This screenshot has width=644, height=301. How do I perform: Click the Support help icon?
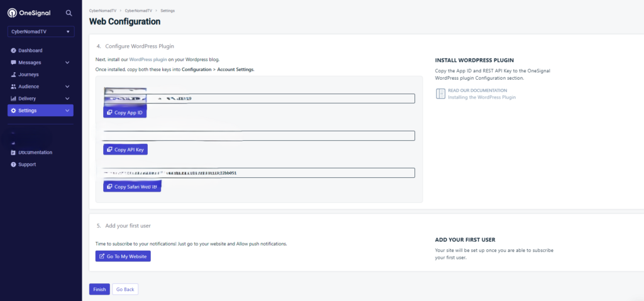[14, 165]
